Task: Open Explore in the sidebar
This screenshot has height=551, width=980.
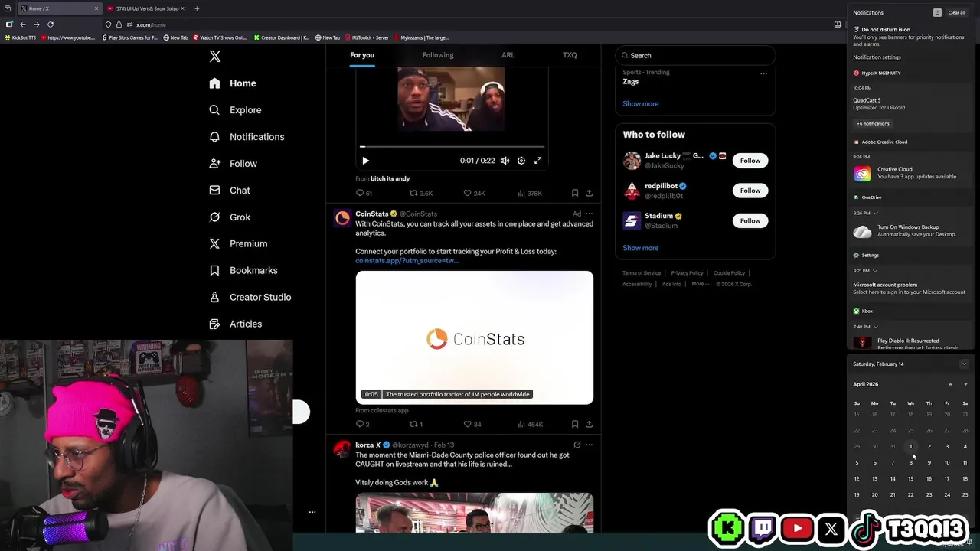Action: [235, 110]
